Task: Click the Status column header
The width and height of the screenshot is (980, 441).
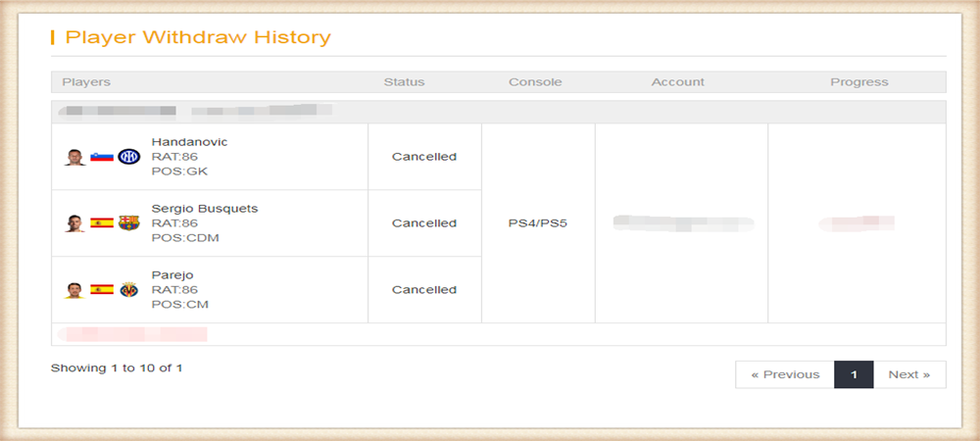Action: click(x=404, y=81)
